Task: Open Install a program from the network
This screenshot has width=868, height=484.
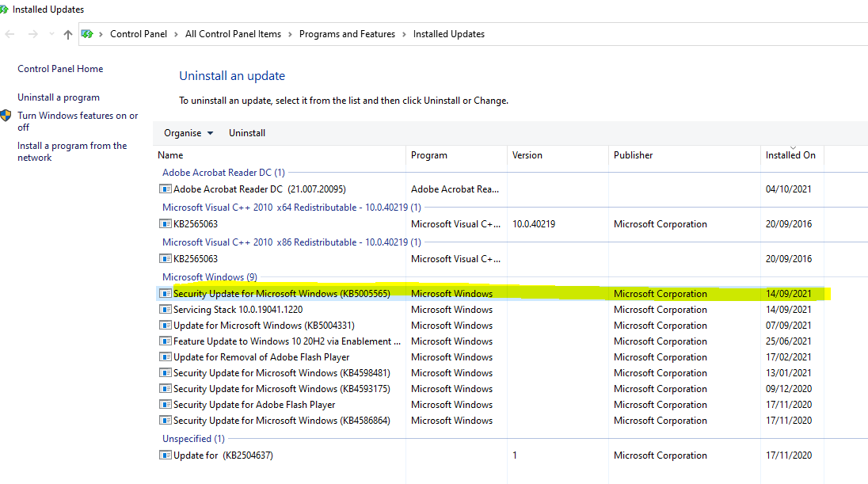Action: (x=72, y=151)
